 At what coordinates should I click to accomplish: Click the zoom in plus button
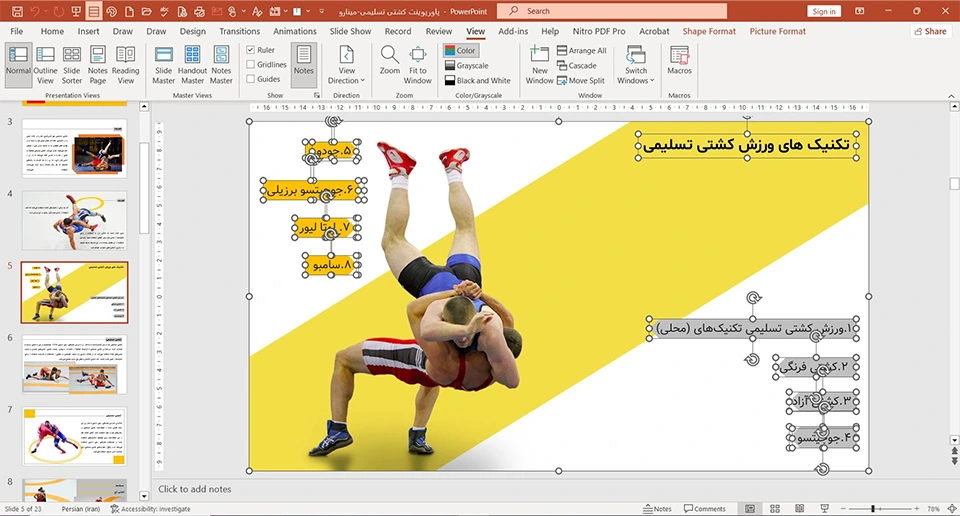(917, 509)
